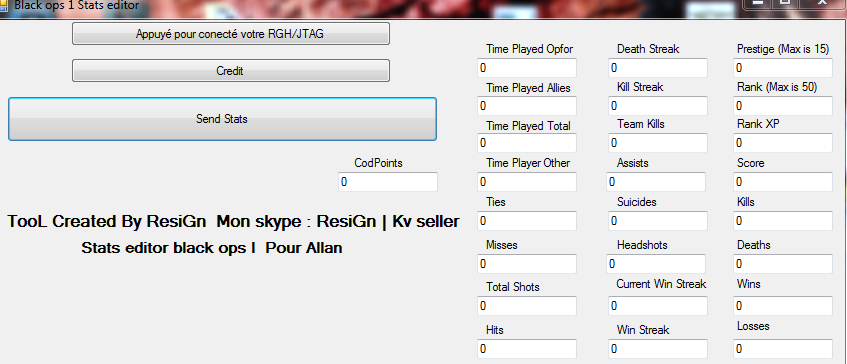Click the Send Stats button
This screenshot has height=364, width=847.
coord(222,119)
